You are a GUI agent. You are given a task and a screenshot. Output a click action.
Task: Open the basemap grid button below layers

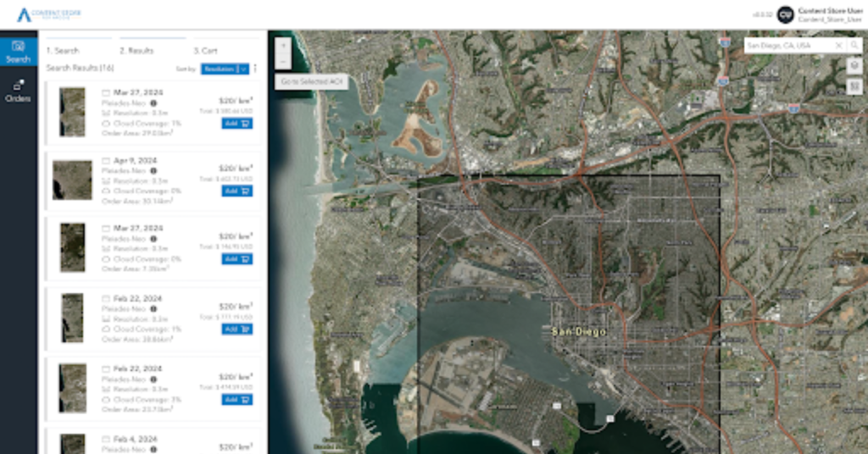(854, 86)
